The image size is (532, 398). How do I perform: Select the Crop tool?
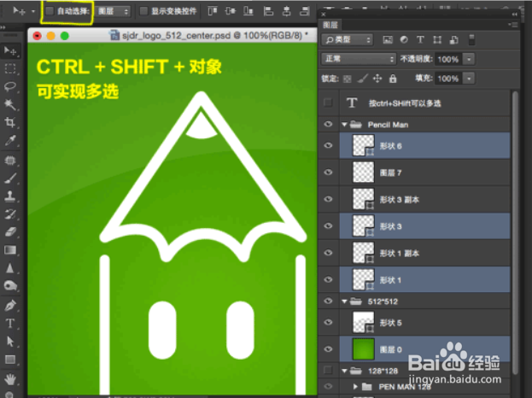(10, 122)
